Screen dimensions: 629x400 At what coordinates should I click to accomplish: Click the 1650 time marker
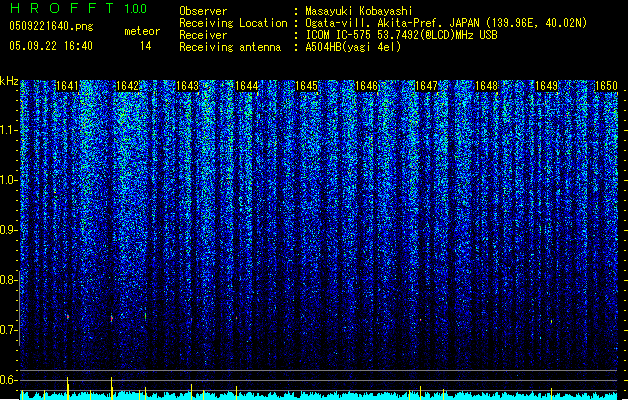tap(606, 86)
